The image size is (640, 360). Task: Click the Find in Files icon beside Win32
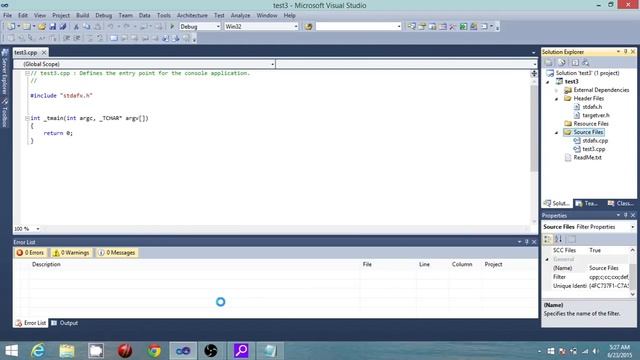click(x=309, y=27)
